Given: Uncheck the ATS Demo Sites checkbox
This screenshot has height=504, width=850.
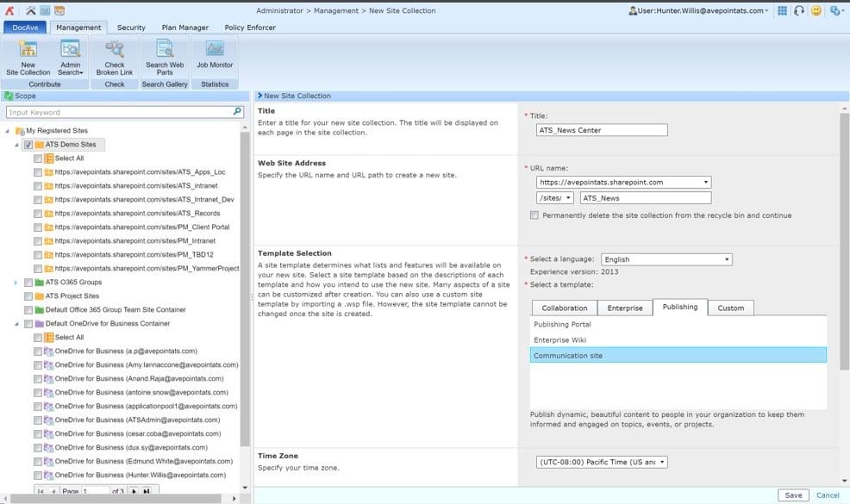Looking at the screenshot, I should point(28,145).
